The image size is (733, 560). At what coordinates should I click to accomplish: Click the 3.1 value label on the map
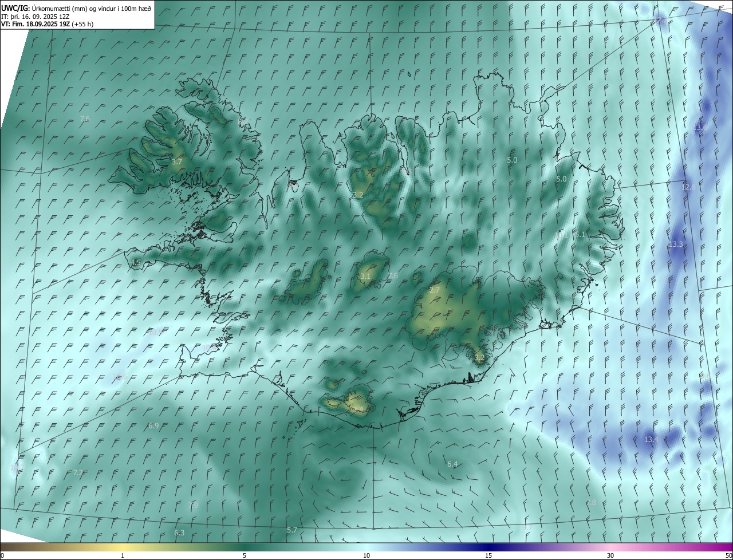pos(365,276)
